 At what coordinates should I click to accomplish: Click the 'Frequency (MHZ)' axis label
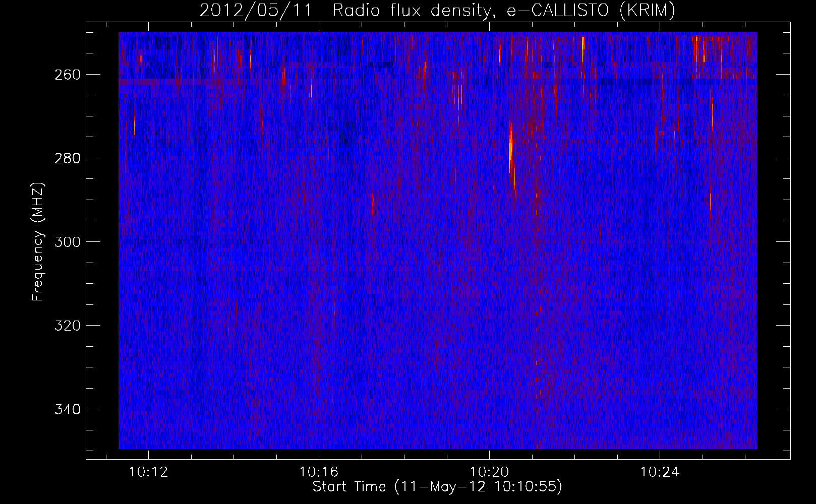pyautogui.click(x=38, y=241)
